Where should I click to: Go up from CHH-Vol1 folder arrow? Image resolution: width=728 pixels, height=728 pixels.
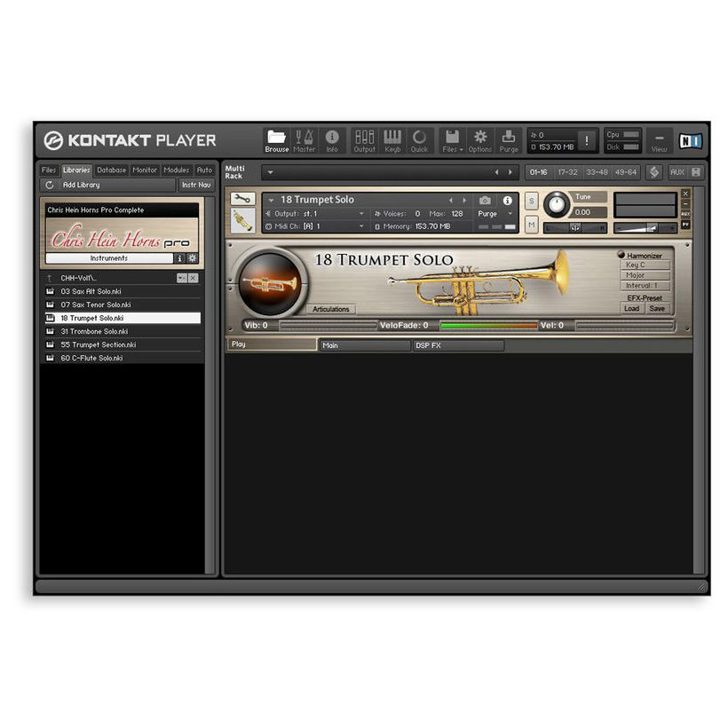50,278
